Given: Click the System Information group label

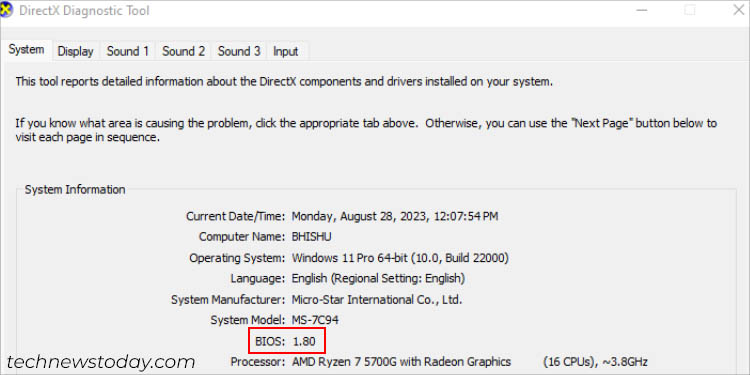Looking at the screenshot, I should tap(75, 190).
